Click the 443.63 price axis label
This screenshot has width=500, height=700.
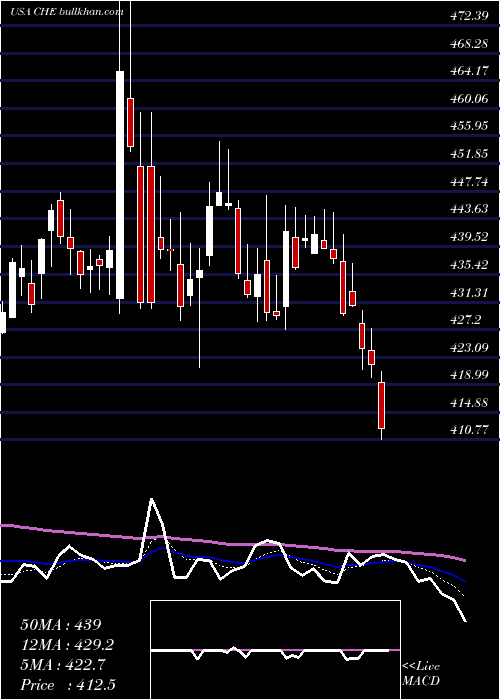(469, 209)
